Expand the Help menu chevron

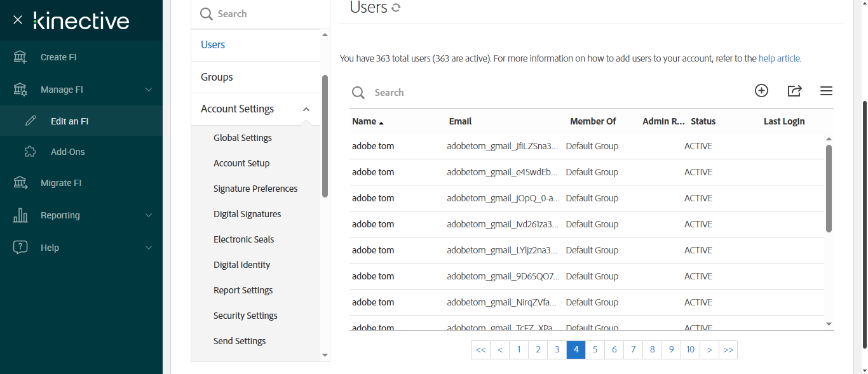149,248
